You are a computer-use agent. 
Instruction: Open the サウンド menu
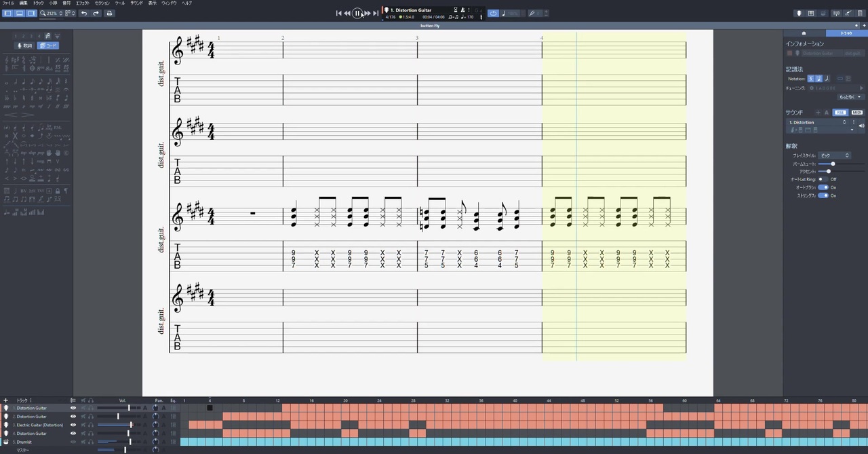[136, 3]
